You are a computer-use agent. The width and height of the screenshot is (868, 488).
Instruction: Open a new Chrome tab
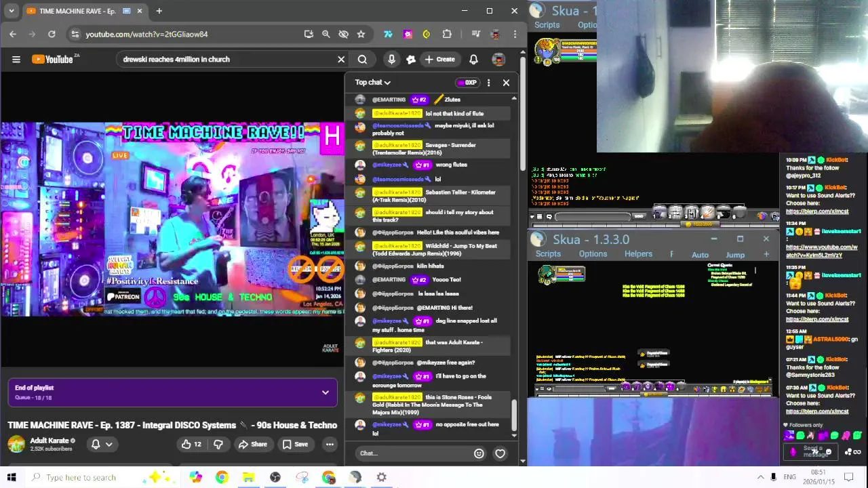pos(159,11)
